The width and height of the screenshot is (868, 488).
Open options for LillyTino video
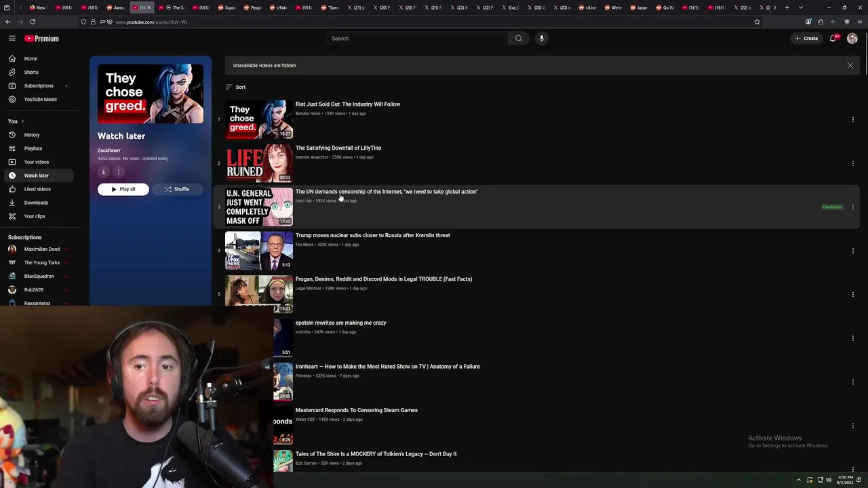point(853,163)
